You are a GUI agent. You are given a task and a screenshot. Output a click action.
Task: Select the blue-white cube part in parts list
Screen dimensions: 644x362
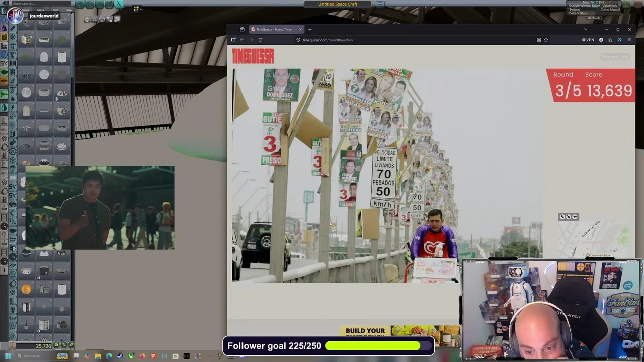(26, 39)
